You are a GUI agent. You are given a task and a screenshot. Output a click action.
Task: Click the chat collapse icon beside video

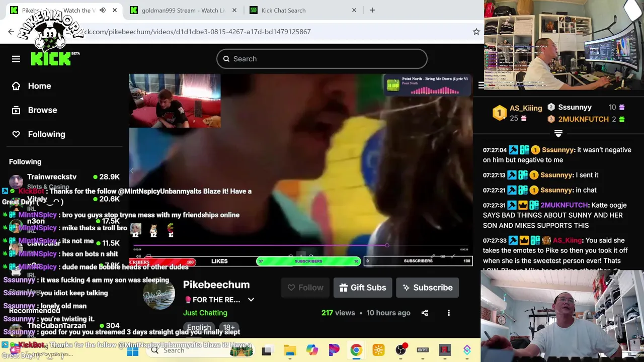[480, 85]
